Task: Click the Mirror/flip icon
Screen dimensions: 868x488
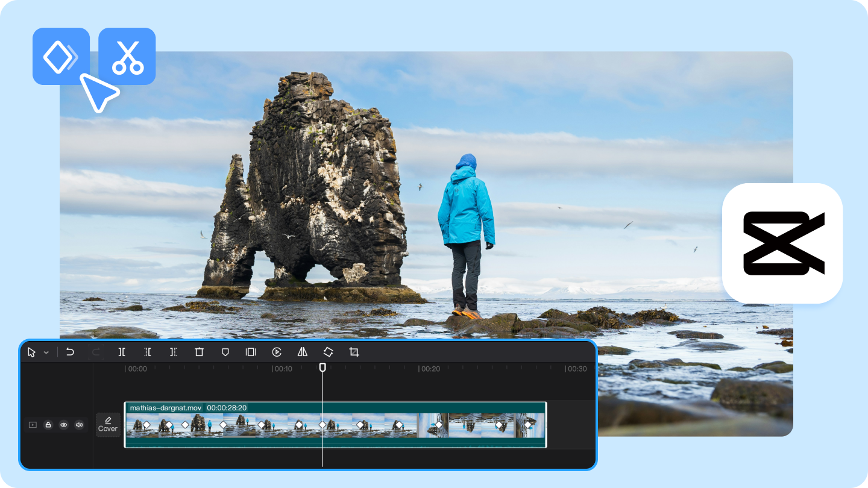Action: (x=302, y=352)
